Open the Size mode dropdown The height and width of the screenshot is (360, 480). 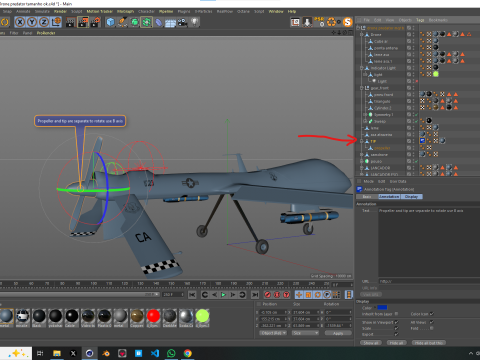[305, 333]
